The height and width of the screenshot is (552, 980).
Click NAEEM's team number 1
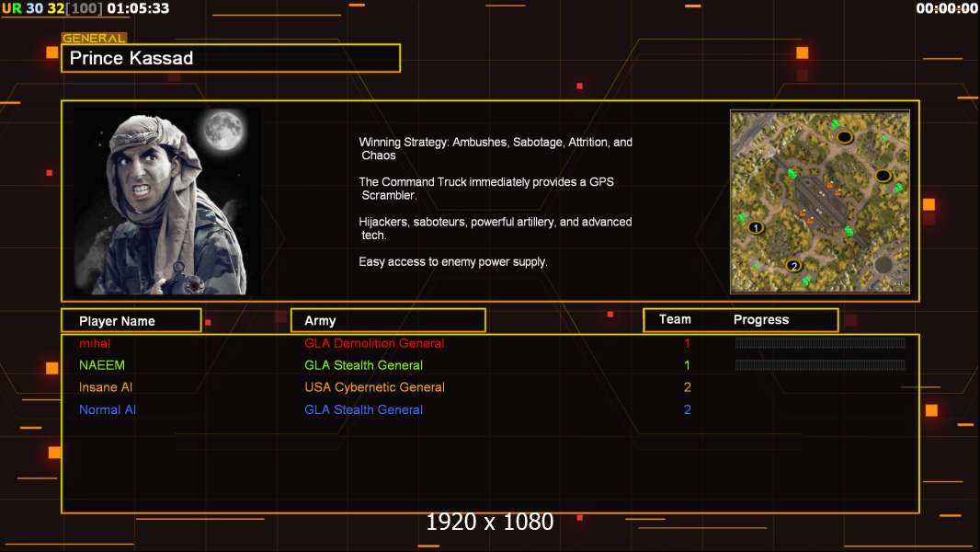[687, 365]
